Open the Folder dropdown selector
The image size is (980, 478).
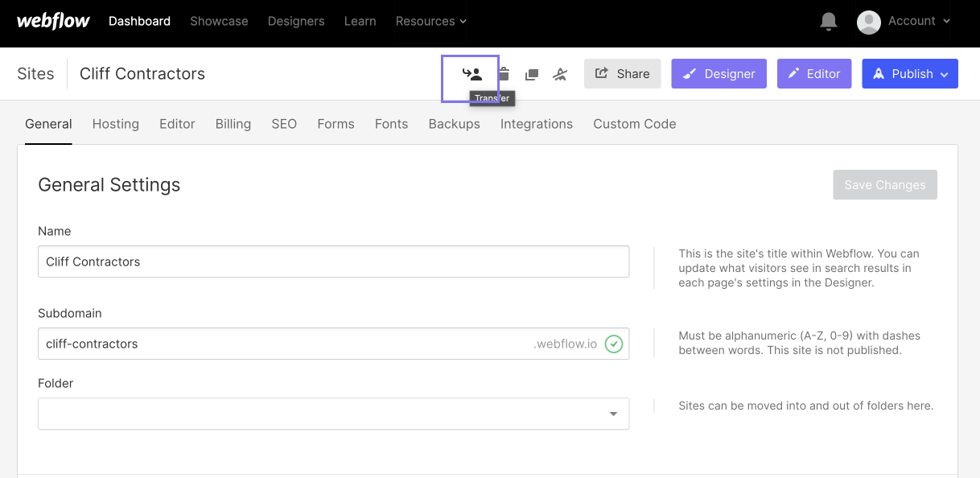pyautogui.click(x=333, y=414)
